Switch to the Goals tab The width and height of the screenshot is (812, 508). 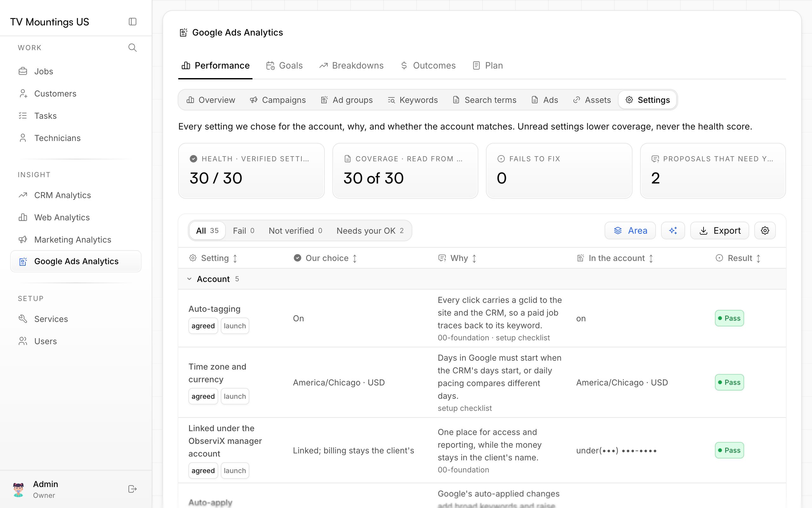point(284,65)
